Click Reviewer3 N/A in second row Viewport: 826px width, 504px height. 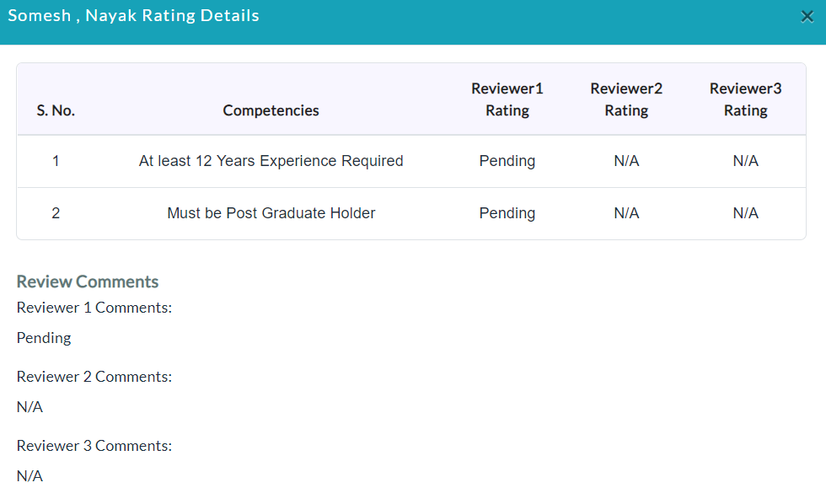pyautogui.click(x=745, y=213)
